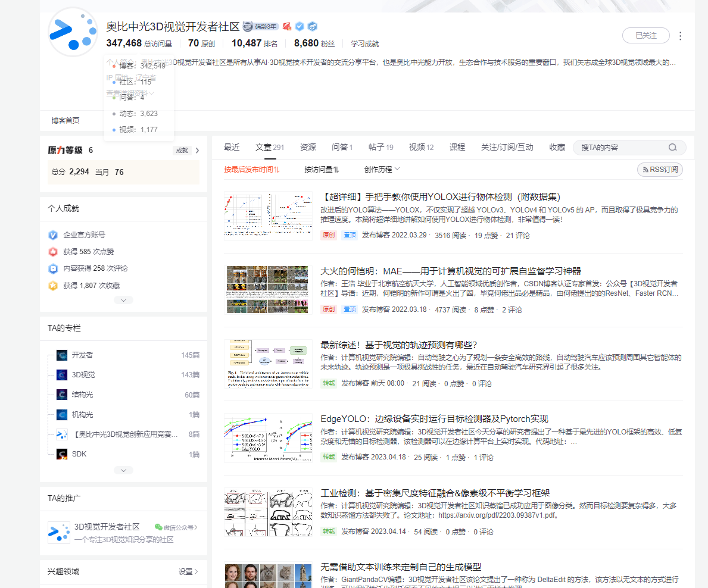Click the 3D视觉 column icon
The width and height of the screenshot is (708, 588).
[62, 375]
